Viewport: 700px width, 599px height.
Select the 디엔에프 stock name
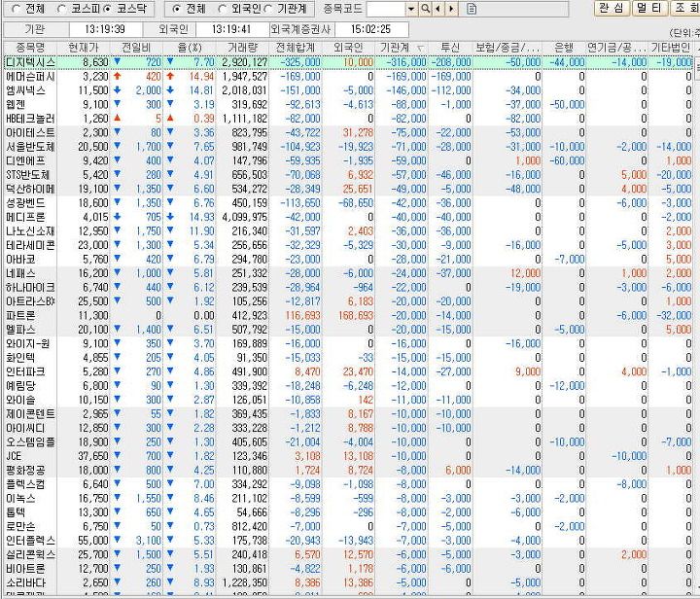[25, 160]
